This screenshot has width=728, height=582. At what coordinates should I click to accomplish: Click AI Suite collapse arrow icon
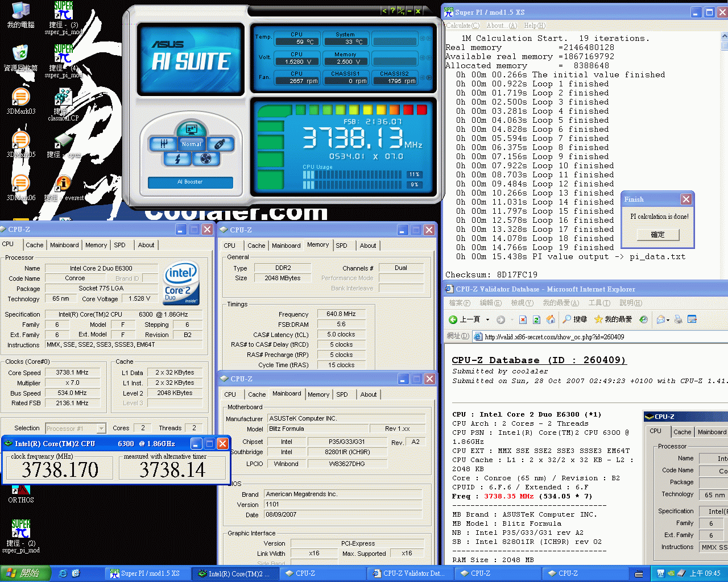coord(384,10)
